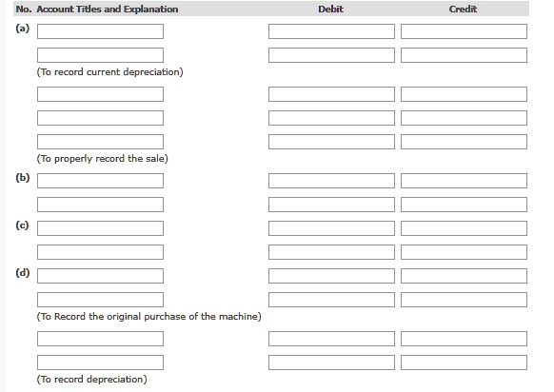Screen dimensions: 554x392
Task: Click second debit field for entry (c)
Action: pos(331,252)
